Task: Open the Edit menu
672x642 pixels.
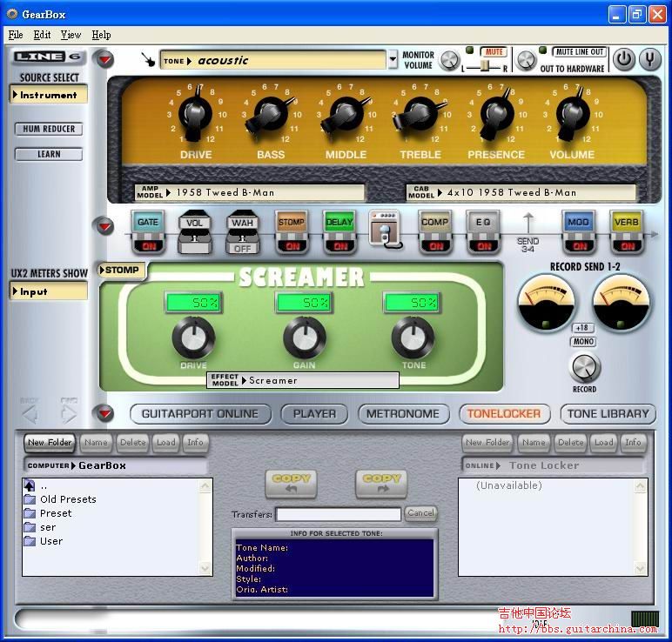Action: point(42,35)
